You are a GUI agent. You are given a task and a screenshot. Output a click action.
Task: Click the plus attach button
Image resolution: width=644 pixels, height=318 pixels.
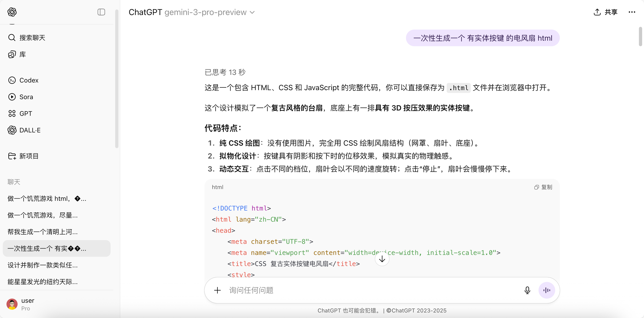(x=217, y=290)
